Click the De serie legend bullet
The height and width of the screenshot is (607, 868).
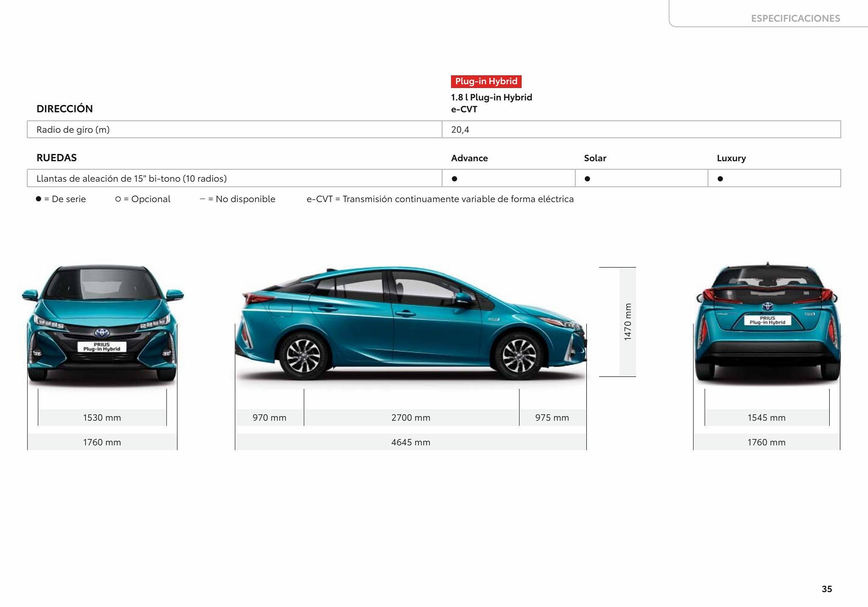tap(39, 199)
